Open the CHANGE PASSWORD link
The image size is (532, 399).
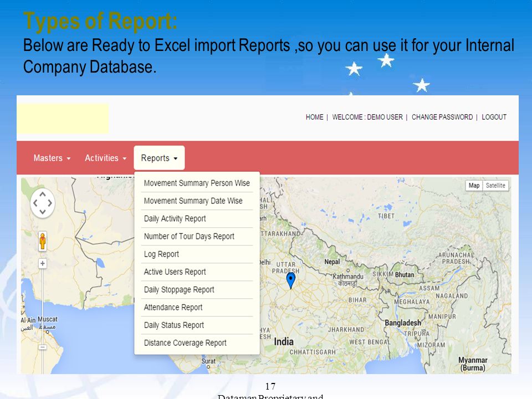click(x=442, y=117)
